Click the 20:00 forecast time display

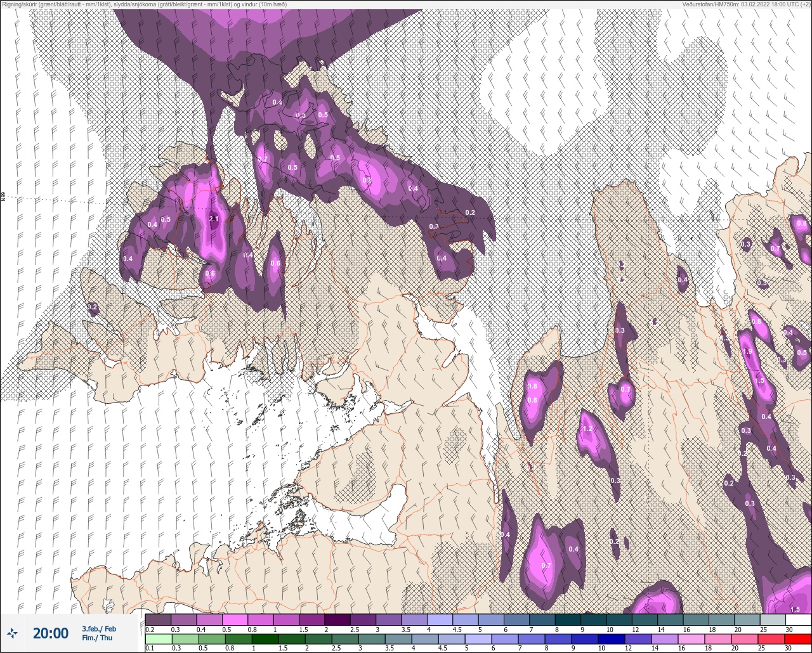click(51, 633)
